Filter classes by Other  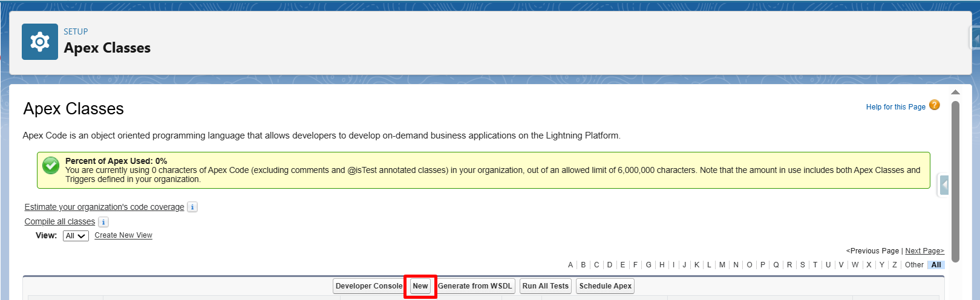(914, 265)
